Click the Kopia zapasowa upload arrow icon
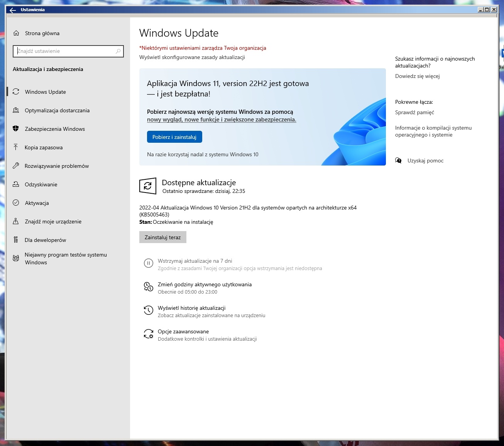Screen dimensions: 504x446 click(16, 147)
